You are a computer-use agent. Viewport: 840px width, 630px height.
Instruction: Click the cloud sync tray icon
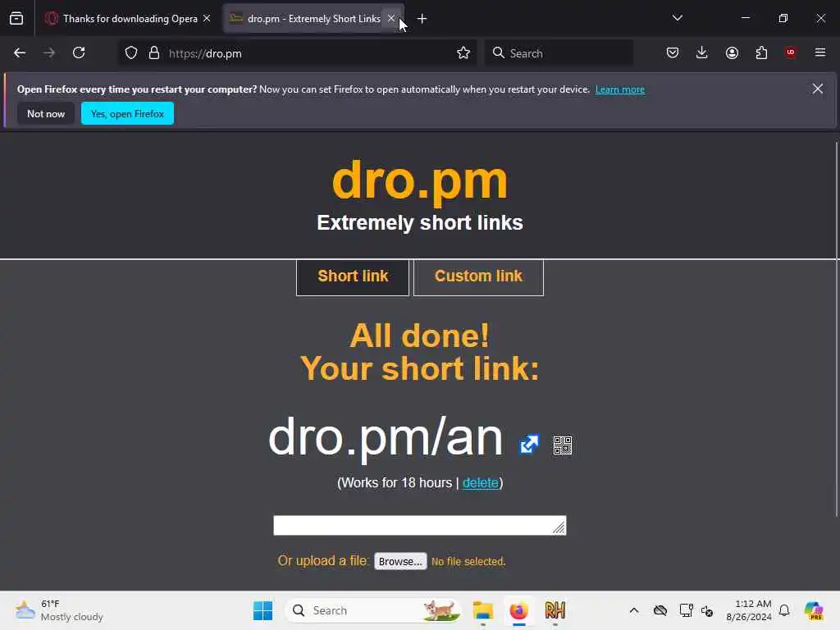pyautogui.click(x=660, y=610)
